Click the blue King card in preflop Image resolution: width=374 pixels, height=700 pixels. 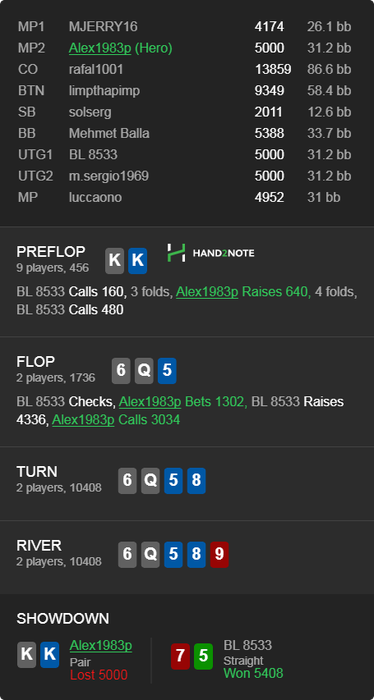click(137, 261)
